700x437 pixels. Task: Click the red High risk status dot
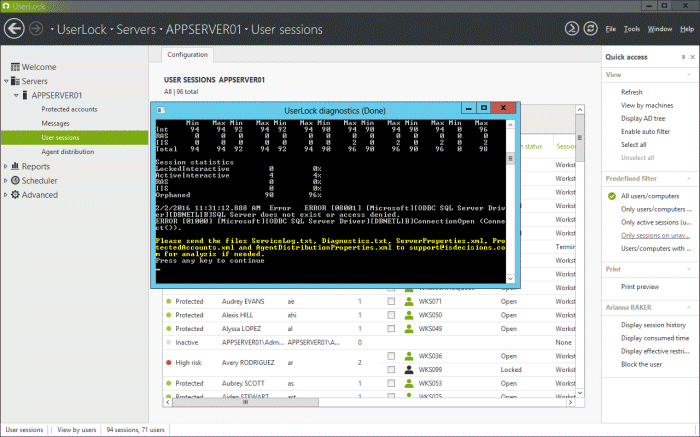coord(169,362)
